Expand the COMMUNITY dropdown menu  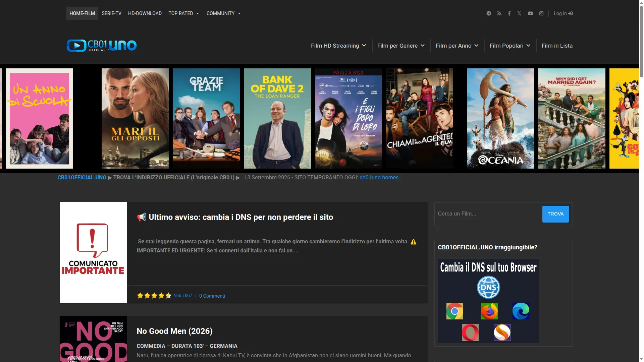(224, 13)
